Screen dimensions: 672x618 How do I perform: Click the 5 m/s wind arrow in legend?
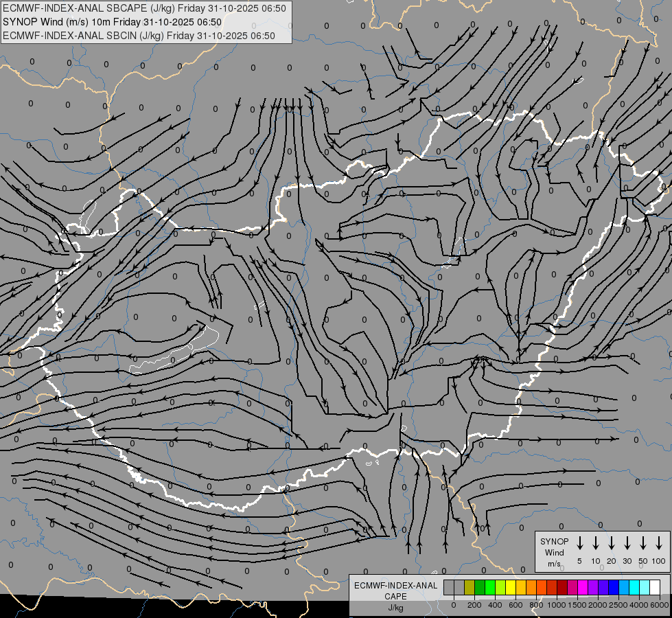point(579,542)
